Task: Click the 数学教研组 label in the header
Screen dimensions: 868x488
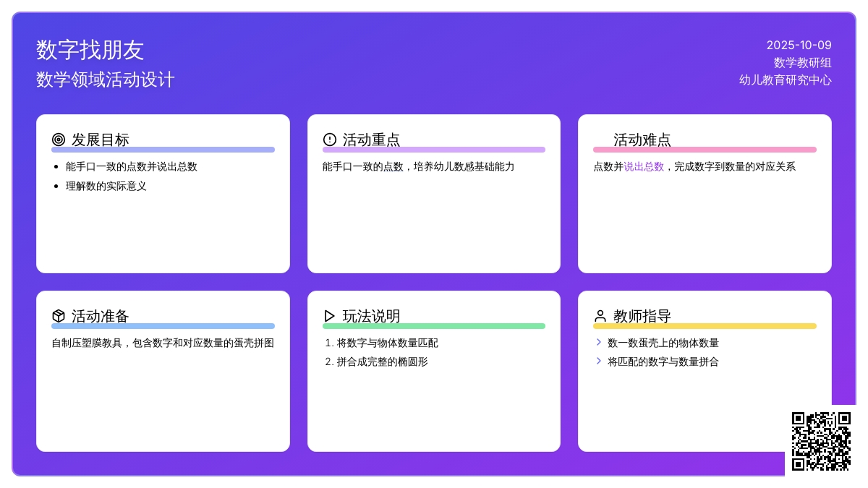Action: tap(802, 63)
